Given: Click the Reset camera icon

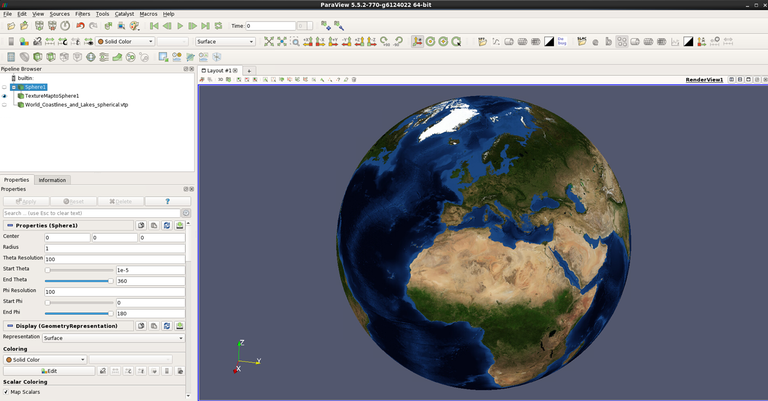Looking at the screenshot, I should pos(268,41).
